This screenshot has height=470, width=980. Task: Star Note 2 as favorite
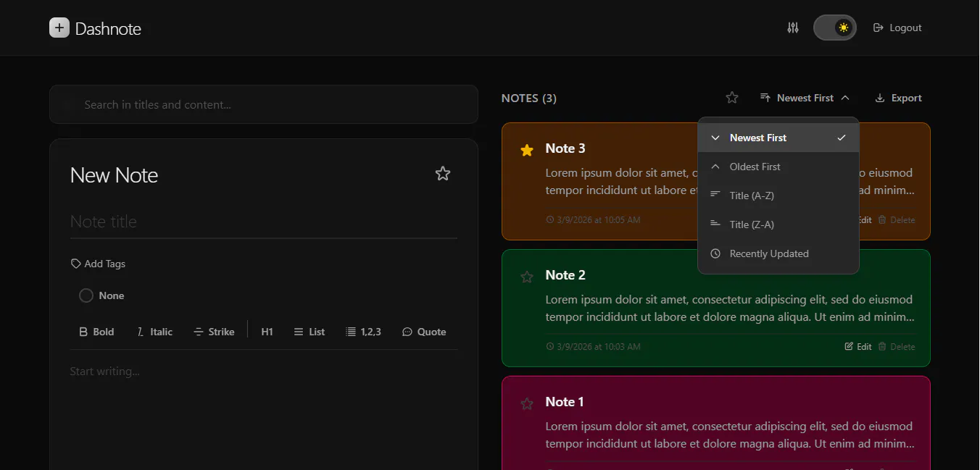[x=527, y=277]
